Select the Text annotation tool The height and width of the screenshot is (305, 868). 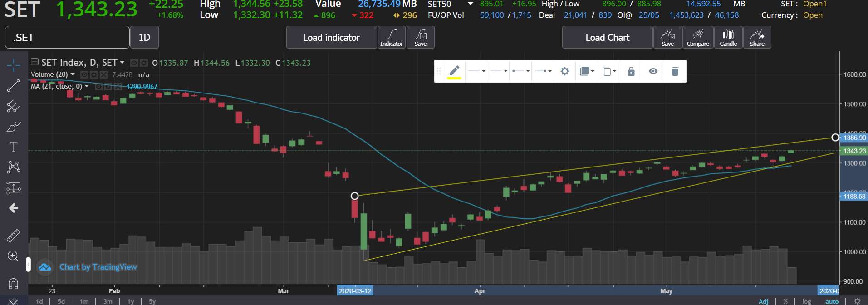[x=14, y=147]
